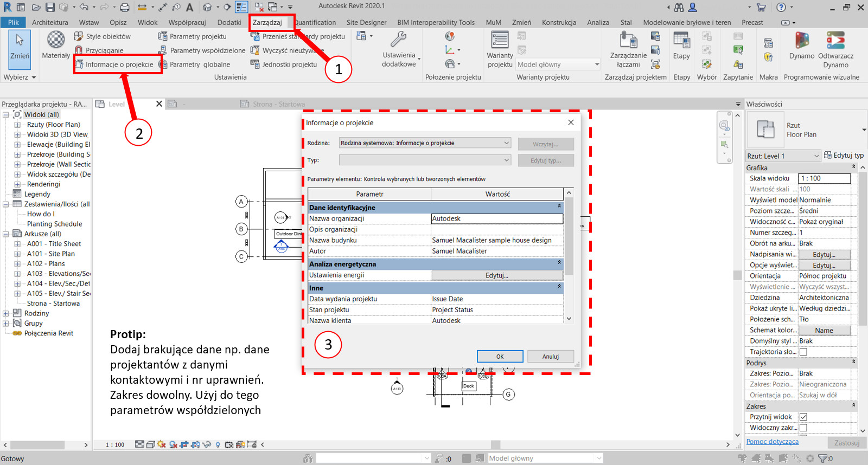The height and width of the screenshot is (465, 868).
Task: Click OK in the project information dialog
Action: click(500, 356)
